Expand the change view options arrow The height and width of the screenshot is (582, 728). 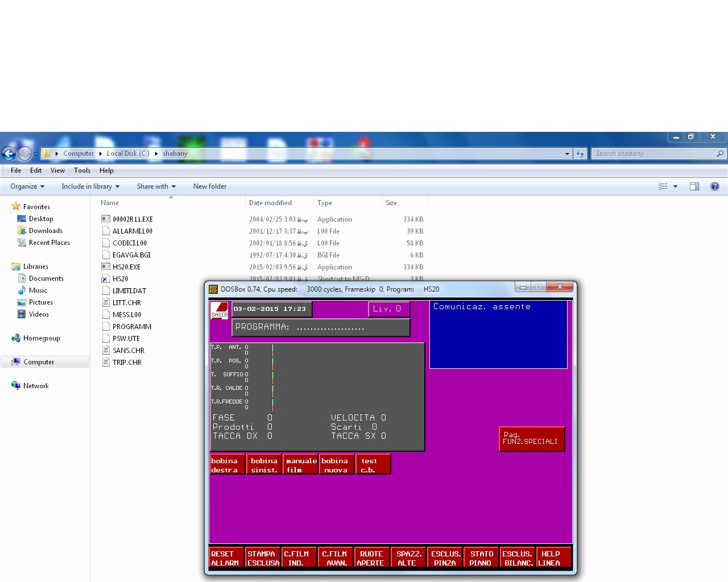675,186
